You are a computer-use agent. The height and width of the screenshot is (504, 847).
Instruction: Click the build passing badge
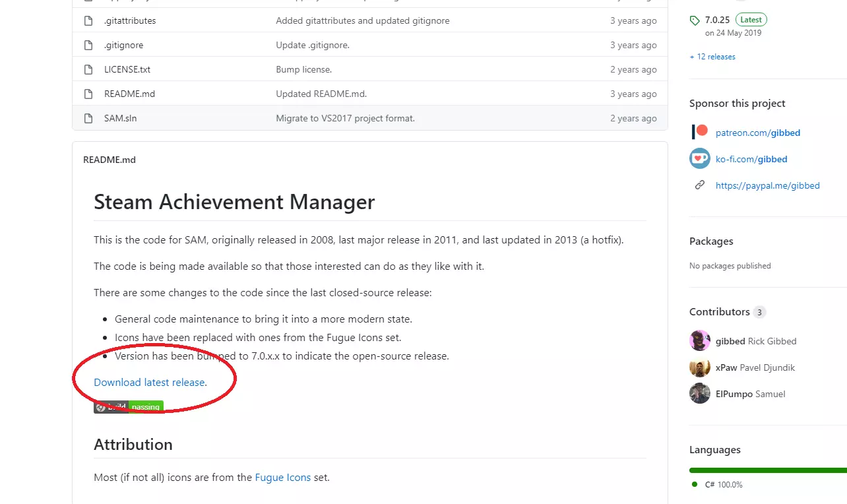pyautogui.click(x=129, y=407)
